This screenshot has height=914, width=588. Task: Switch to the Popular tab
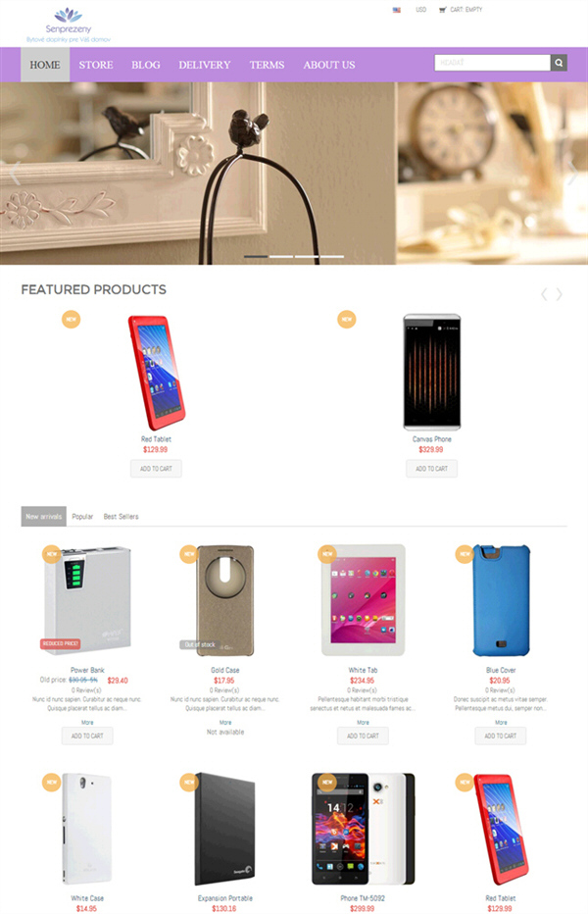tap(82, 517)
